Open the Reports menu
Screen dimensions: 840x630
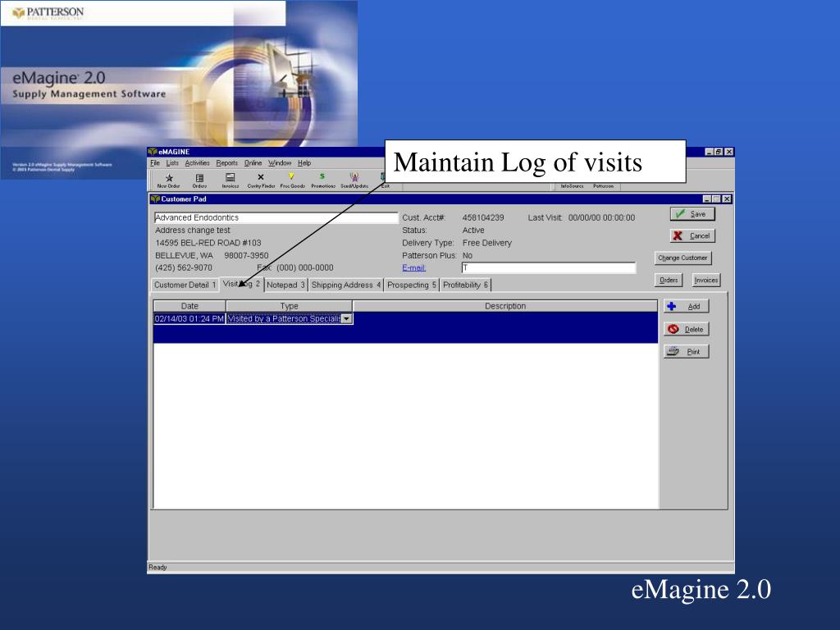point(226,163)
